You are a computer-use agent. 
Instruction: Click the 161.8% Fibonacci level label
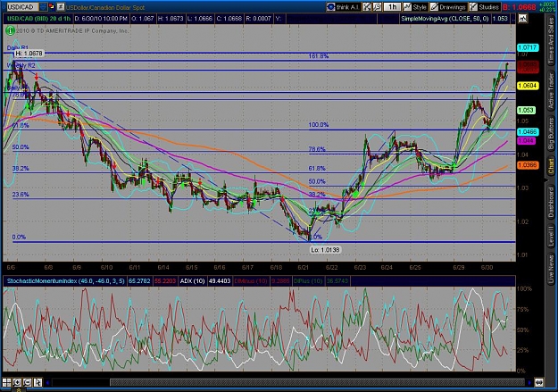319,56
